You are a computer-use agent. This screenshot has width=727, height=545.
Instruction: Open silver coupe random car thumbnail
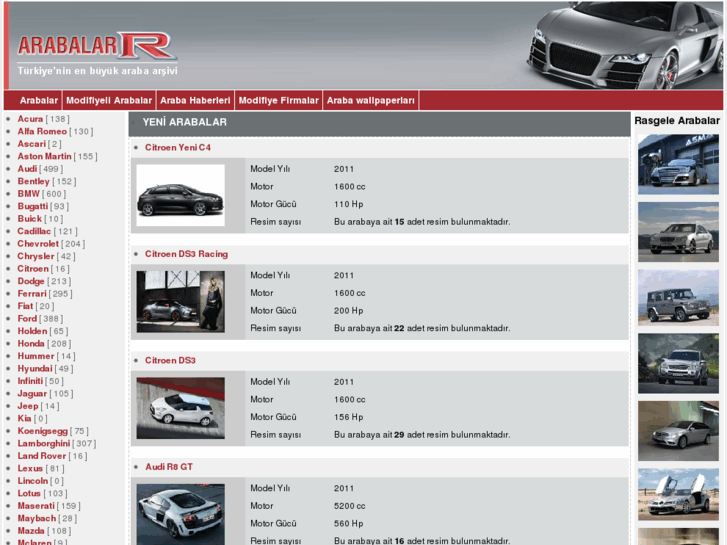tap(678, 431)
